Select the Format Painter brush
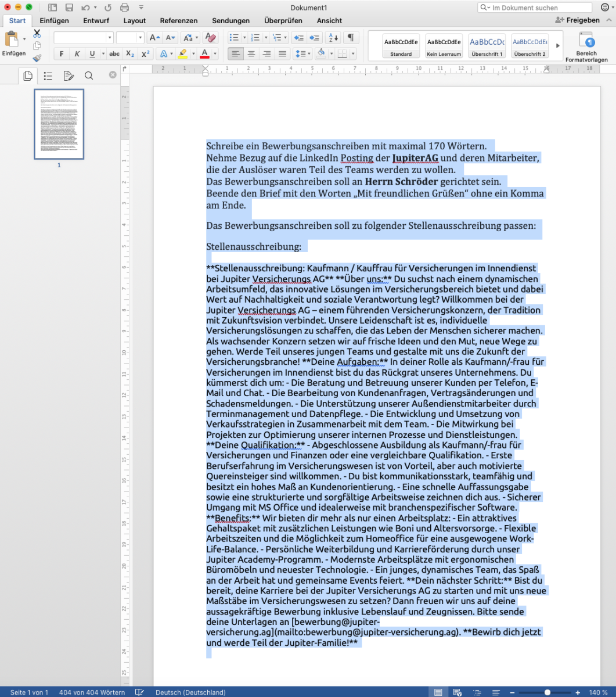This screenshot has width=616, height=697. coord(37,58)
